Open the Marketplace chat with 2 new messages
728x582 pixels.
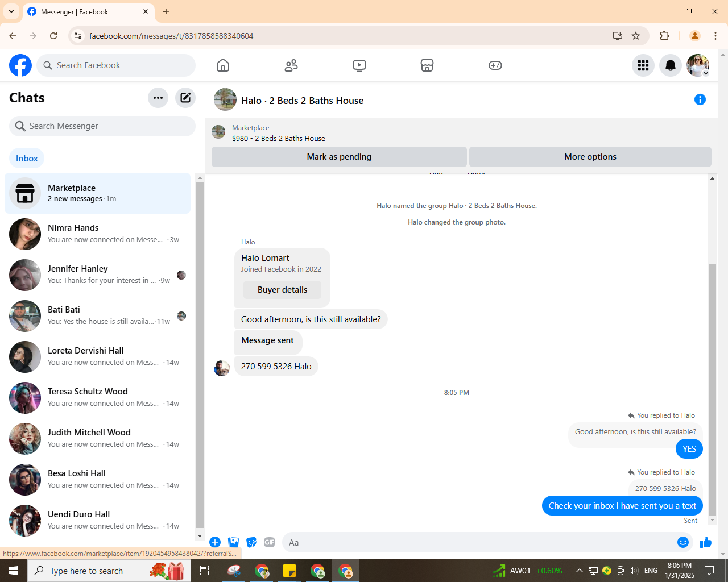click(98, 193)
